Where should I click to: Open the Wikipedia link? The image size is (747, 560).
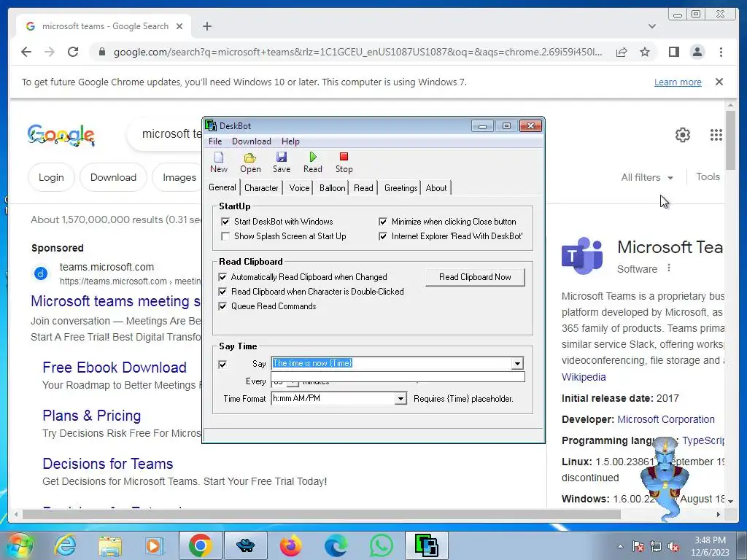584,377
